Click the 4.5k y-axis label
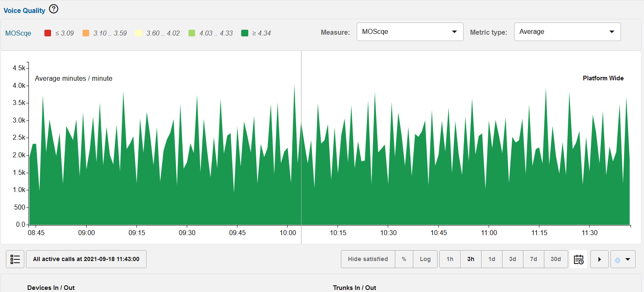Image resolution: width=644 pixels, height=292 pixels. click(19, 68)
